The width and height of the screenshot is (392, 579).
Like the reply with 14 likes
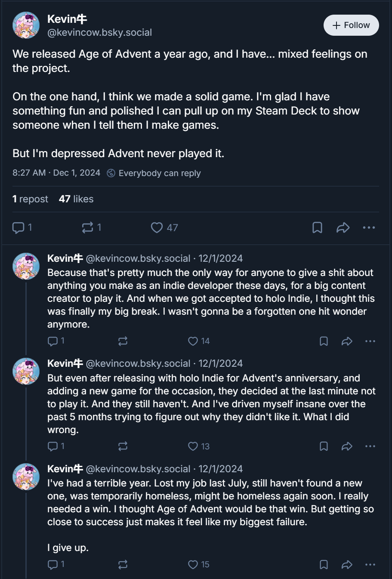click(199, 341)
